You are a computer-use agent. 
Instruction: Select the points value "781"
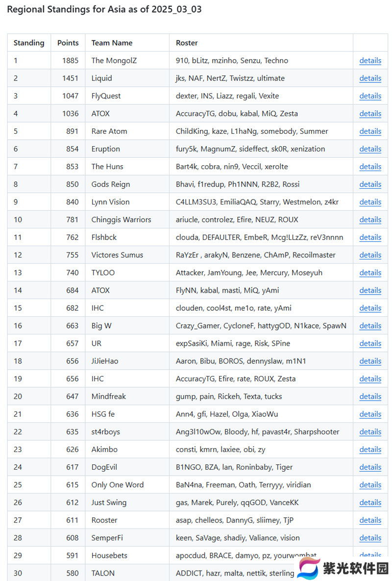pos(72,220)
